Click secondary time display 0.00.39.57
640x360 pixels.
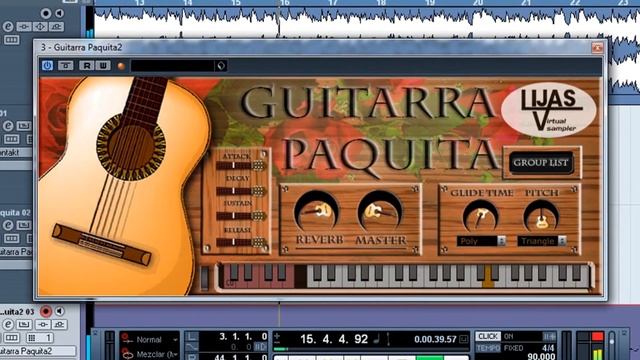pos(435,339)
